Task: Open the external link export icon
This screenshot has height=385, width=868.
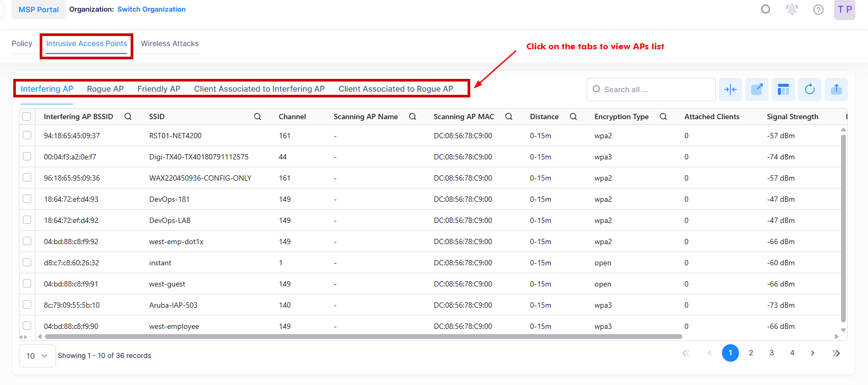Action: 757,89
